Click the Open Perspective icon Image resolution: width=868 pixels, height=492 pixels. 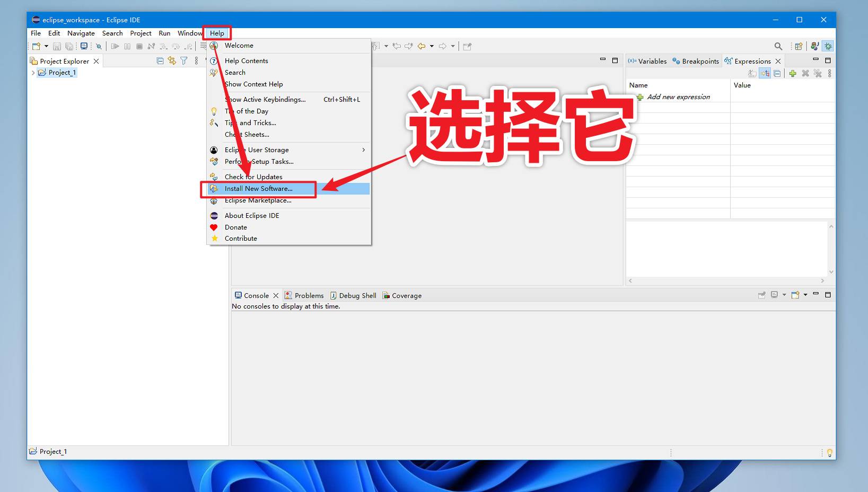click(x=799, y=46)
